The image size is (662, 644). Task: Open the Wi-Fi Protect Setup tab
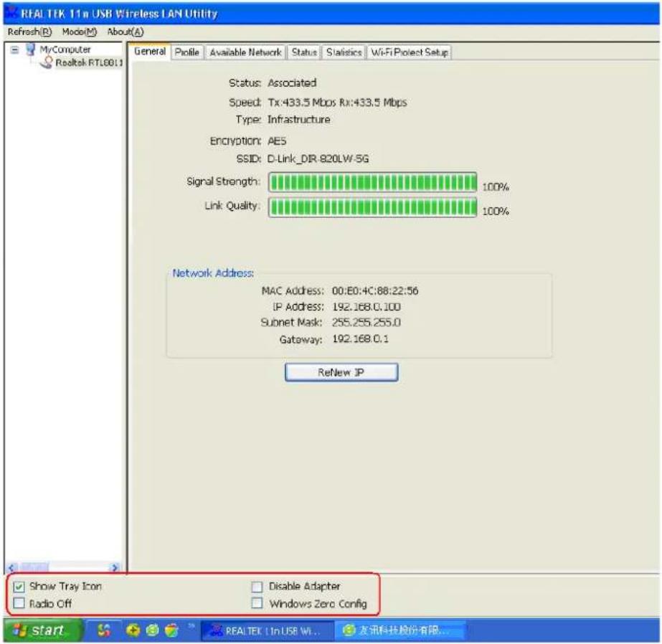coord(409,52)
